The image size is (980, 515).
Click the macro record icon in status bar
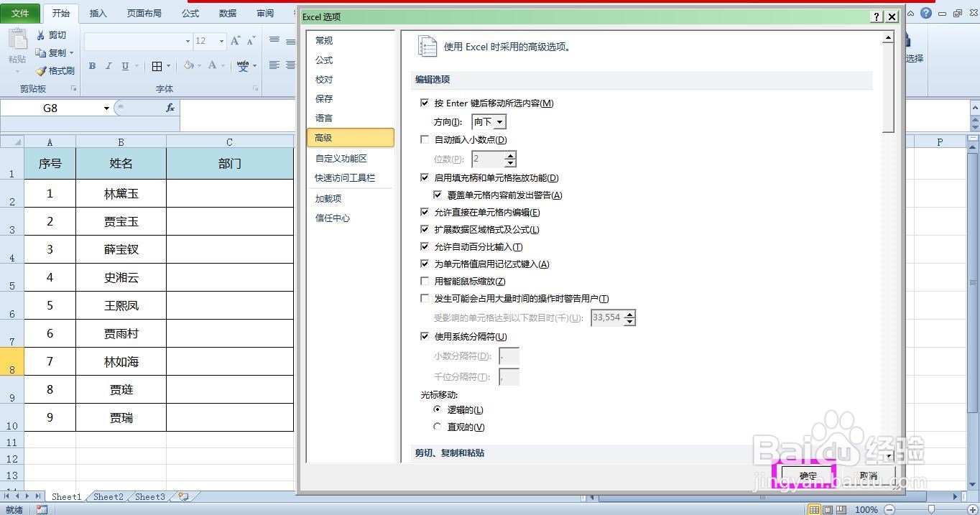42,509
